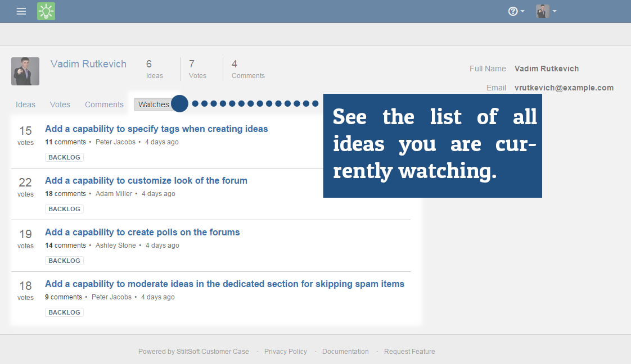Click BACKLOG label under the moderate ideas item
Screen dimensions: 631x364
[64, 312]
